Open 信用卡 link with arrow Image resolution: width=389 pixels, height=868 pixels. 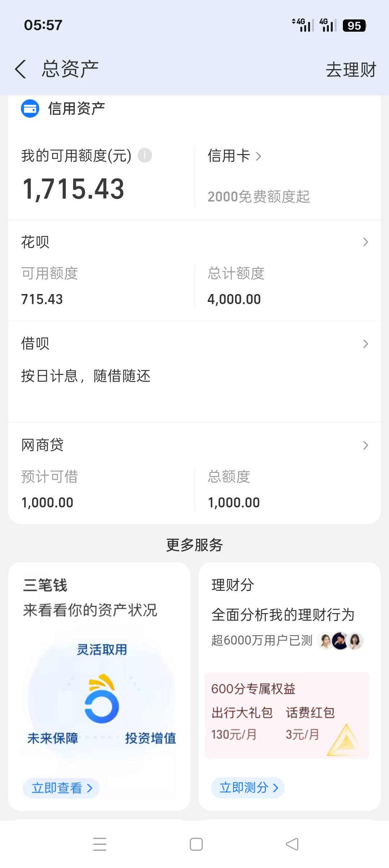coord(234,156)
